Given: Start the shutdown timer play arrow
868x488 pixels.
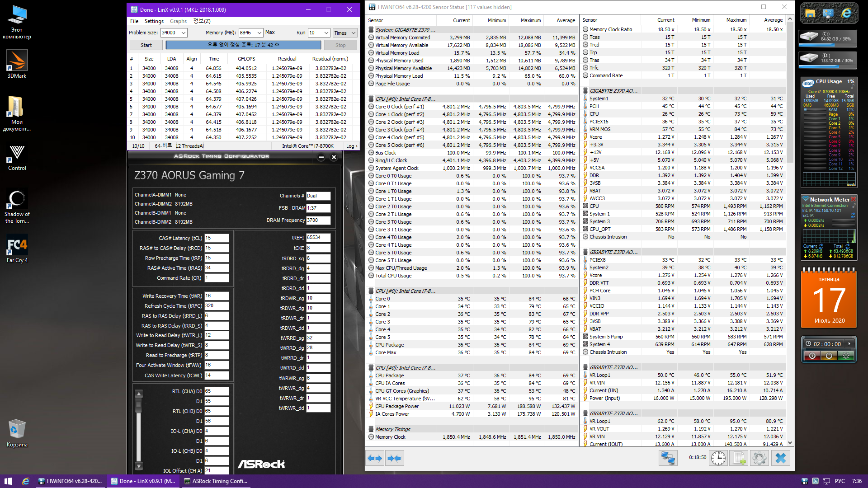Looking at the screenshot, I should (x=849, y=343).
